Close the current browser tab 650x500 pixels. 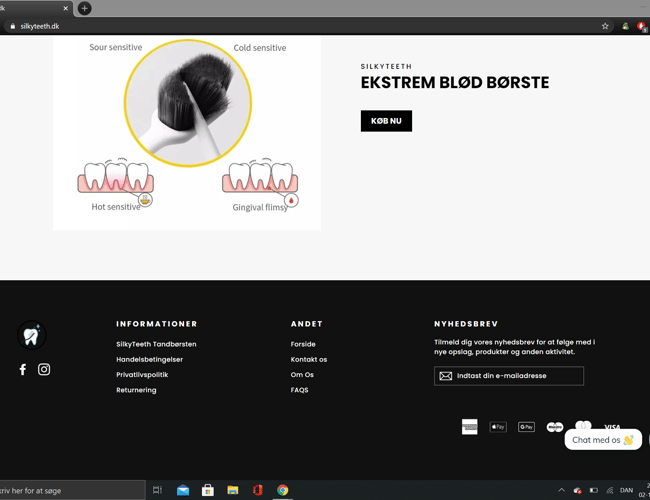pyautogui.click(x=65, y=8)
